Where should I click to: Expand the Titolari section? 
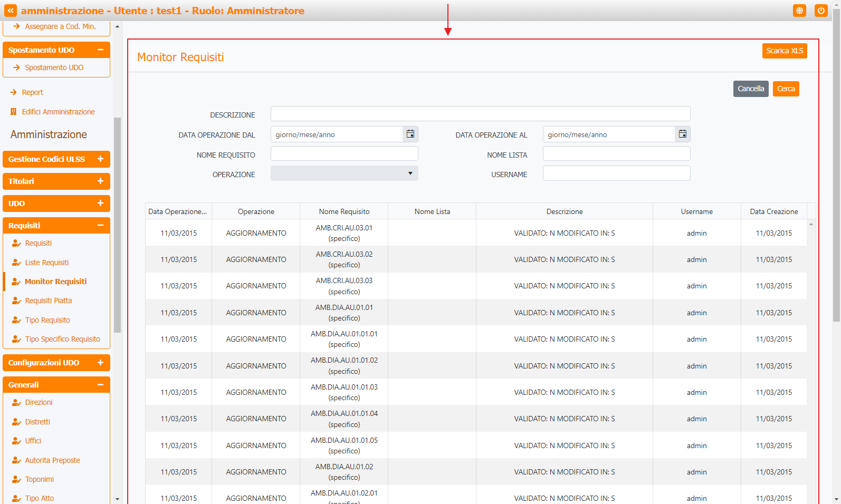(100, 181)
